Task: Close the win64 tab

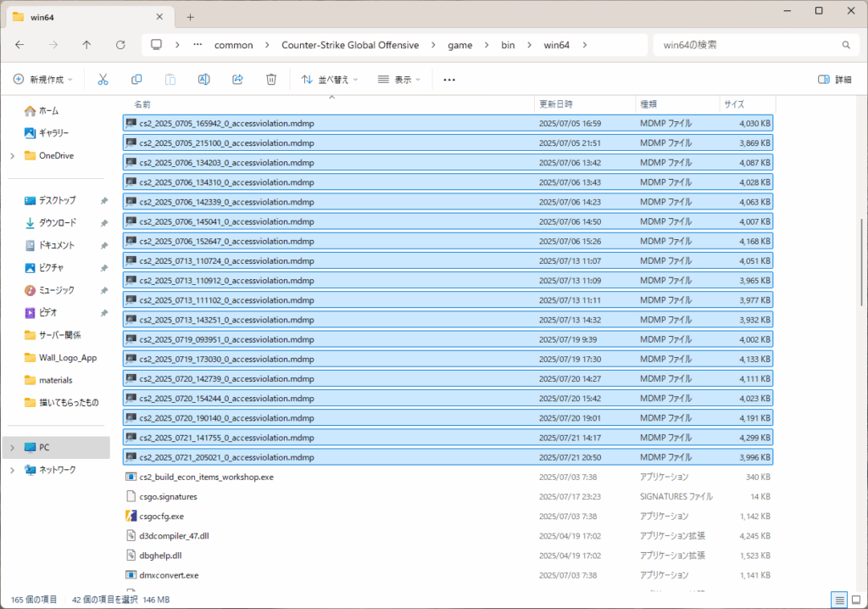Action: click(159, 17)
